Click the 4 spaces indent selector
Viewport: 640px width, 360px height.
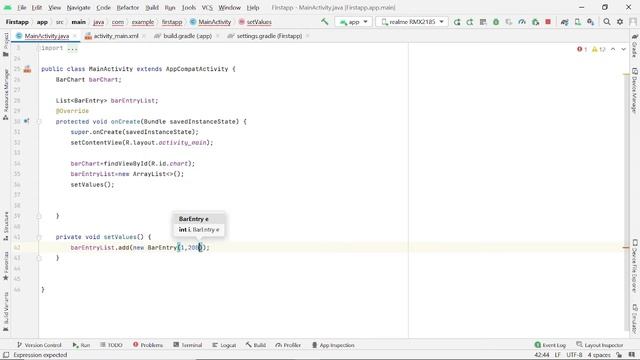[599, 355]
